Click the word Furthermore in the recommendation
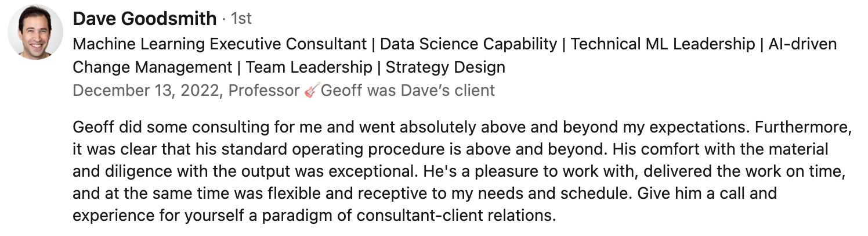Viewport: 868px width, 236px height. pos(804,127)
